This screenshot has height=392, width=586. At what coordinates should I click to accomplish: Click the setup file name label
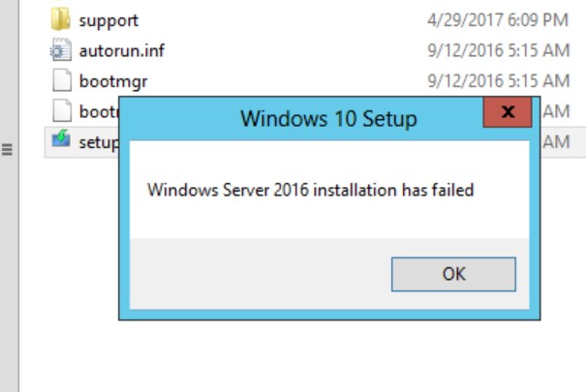99,142
